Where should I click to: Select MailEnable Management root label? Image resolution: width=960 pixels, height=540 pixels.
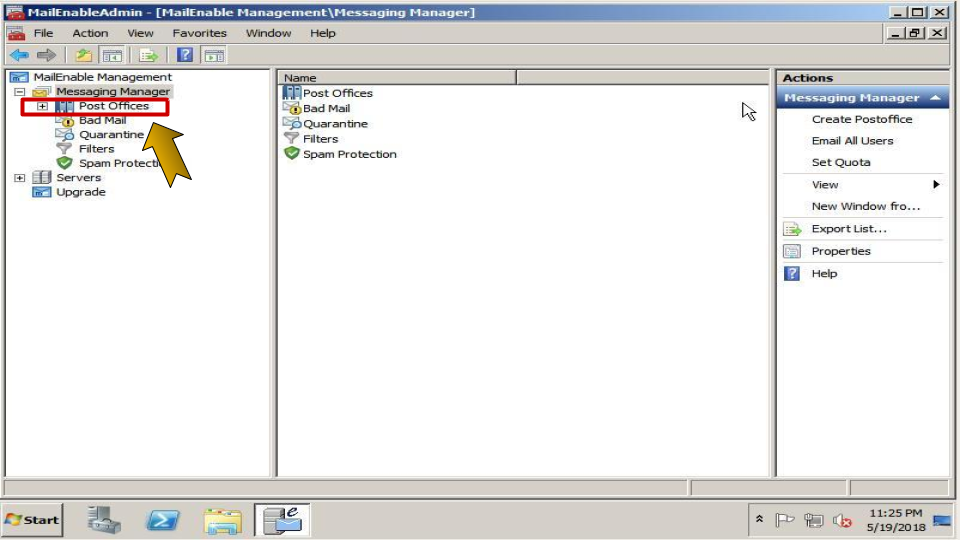pos(102,77)
